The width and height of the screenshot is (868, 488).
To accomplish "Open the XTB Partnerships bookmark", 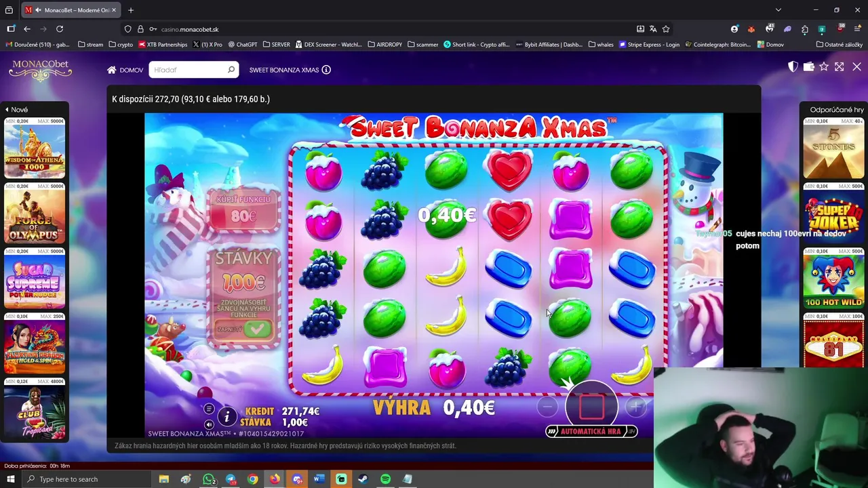I will 163,45.
